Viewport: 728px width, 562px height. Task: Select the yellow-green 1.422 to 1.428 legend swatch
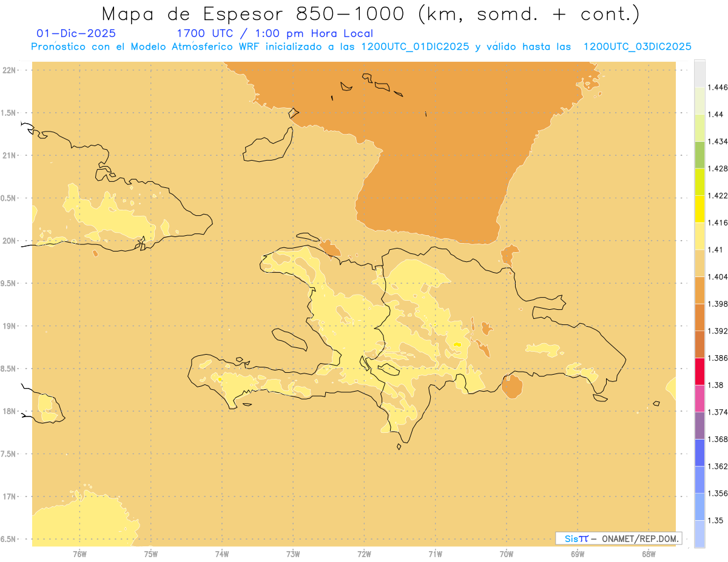point(699,182)
